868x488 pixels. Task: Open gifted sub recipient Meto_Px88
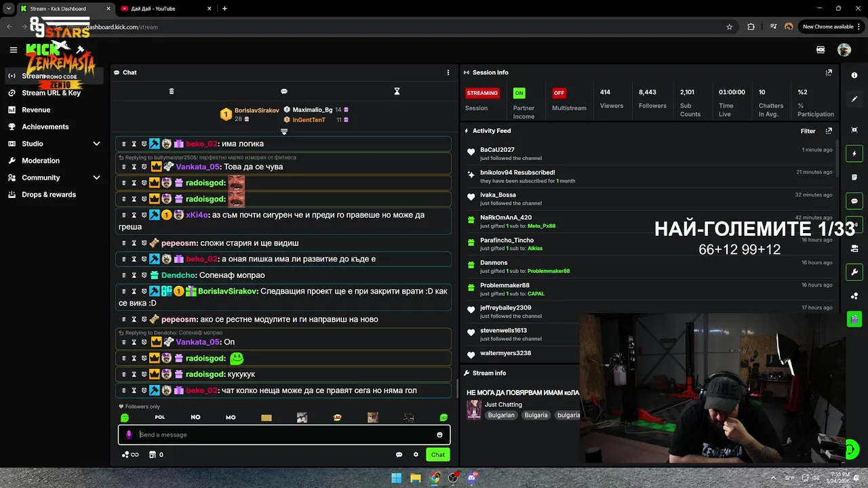point(541,226)
